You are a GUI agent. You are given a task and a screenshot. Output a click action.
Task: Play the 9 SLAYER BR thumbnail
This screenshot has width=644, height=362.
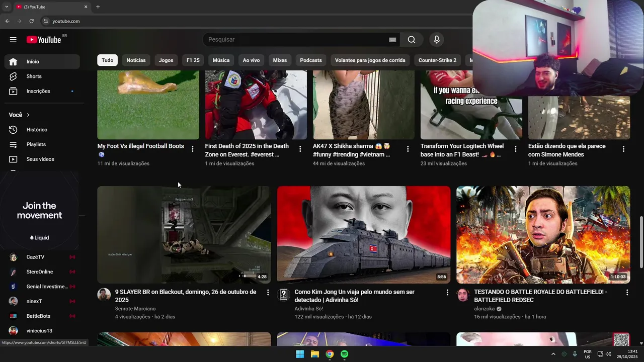click(184, 235)
